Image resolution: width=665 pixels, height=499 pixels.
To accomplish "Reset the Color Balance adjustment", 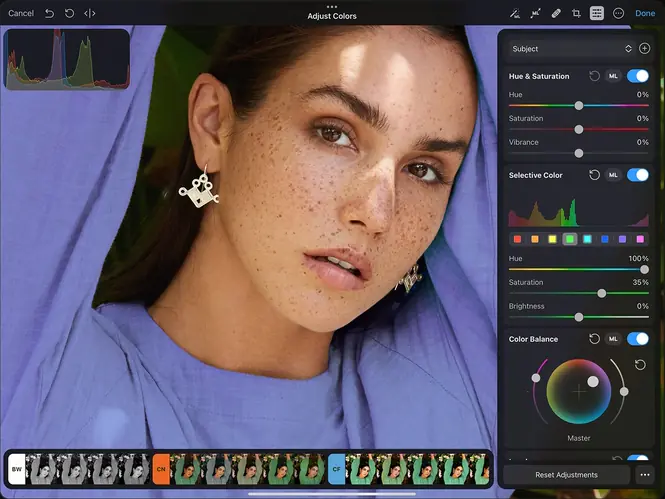I will tap(594, 339).
